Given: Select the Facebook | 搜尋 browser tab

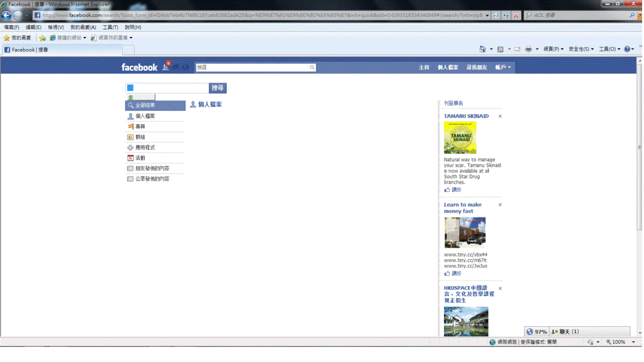Looking at the screenshot, I should point(61,50).
